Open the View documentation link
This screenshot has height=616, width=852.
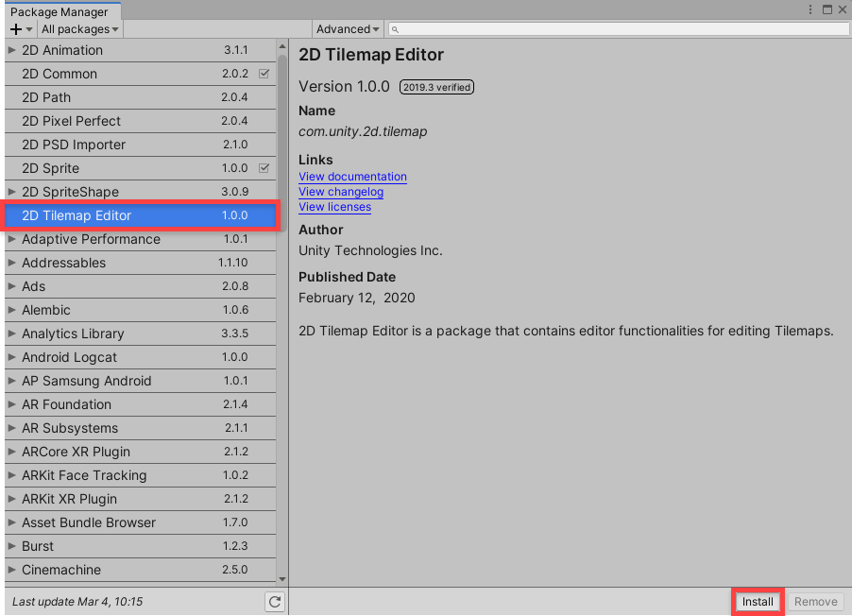click(352, 177)
